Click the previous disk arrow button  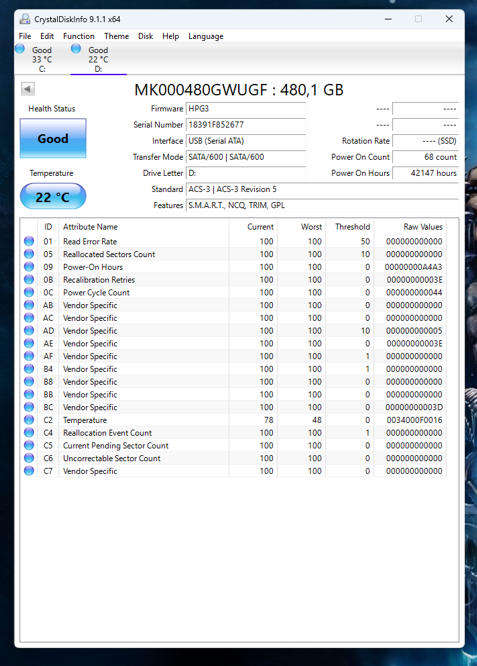(28, 89)
